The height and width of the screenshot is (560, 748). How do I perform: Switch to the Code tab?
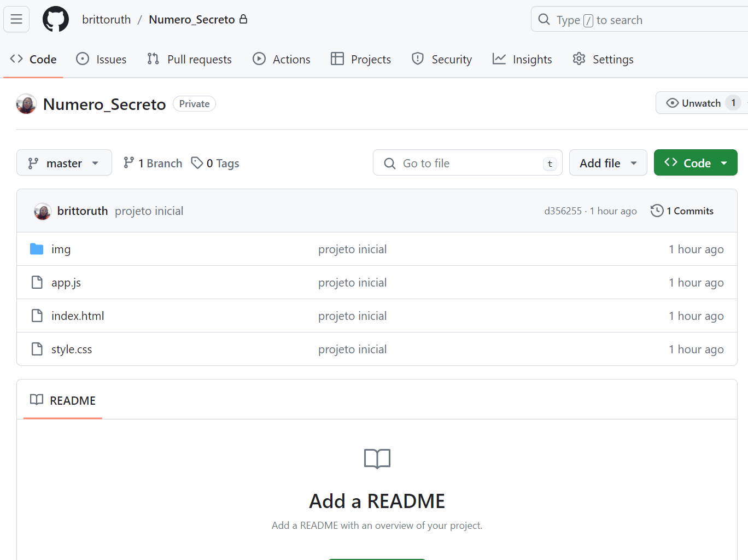[33, 59]
